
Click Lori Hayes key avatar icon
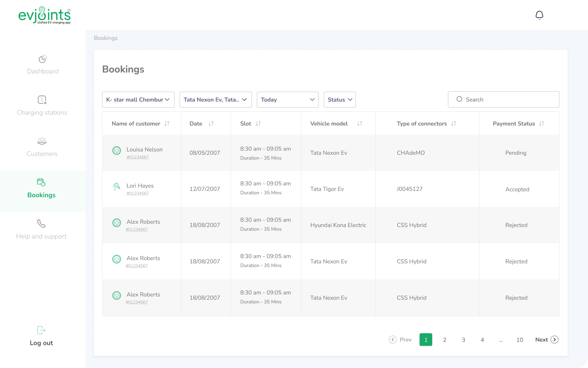pos(117,187)
